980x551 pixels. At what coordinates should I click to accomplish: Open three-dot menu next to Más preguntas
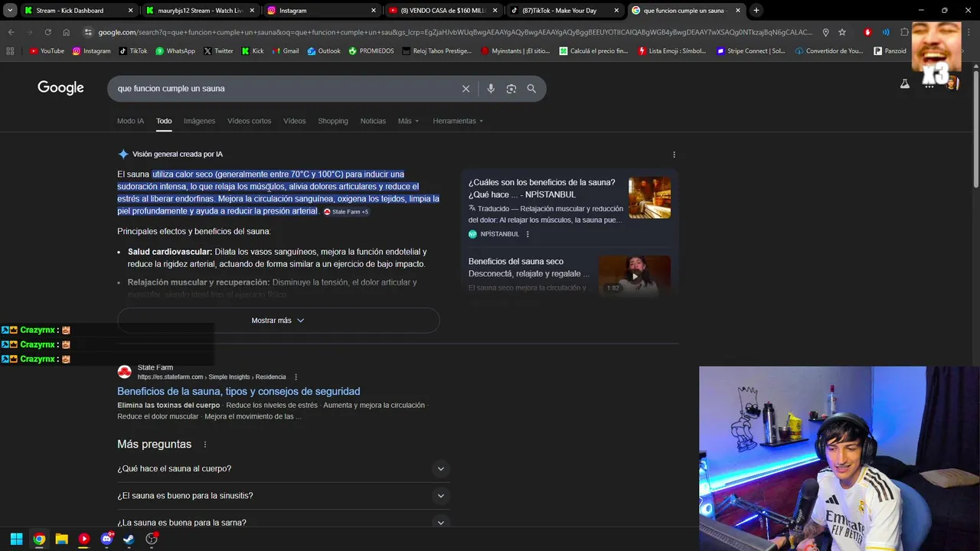(x=204, y=445)
